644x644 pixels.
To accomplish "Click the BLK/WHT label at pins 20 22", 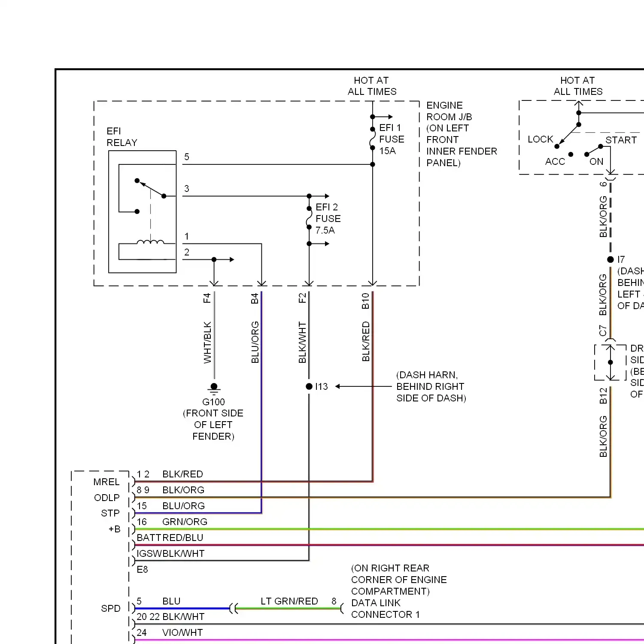I will coord(183,617).
